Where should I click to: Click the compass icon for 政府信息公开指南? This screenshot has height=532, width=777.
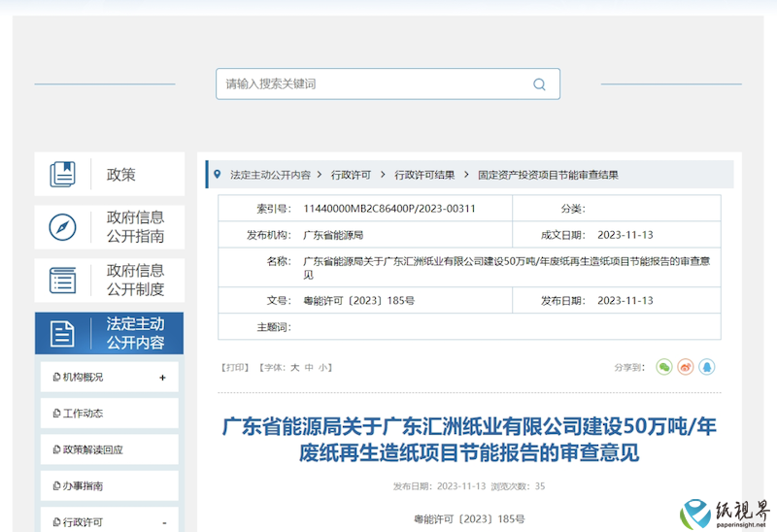pyautogui.click(x=62, y=227)
